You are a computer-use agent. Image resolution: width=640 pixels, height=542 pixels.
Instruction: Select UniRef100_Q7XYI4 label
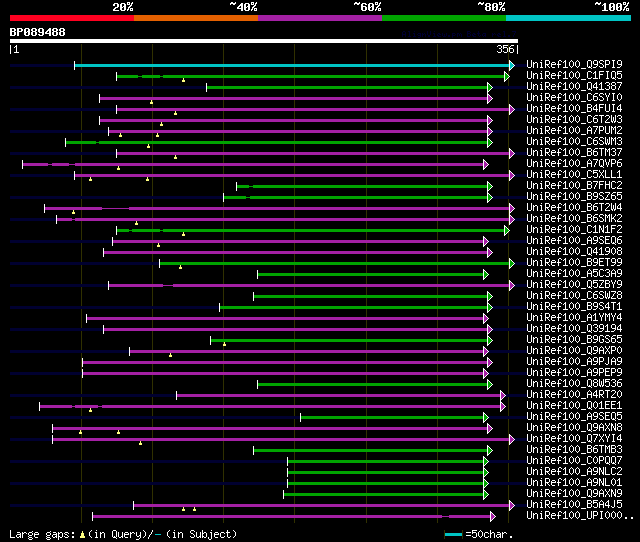point(574,439)
